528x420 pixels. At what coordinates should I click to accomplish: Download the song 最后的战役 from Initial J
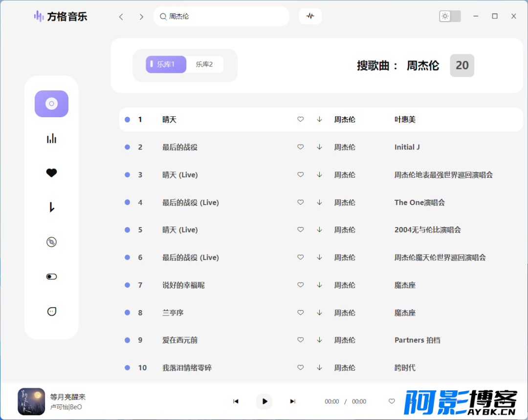[x=319, y=147]
